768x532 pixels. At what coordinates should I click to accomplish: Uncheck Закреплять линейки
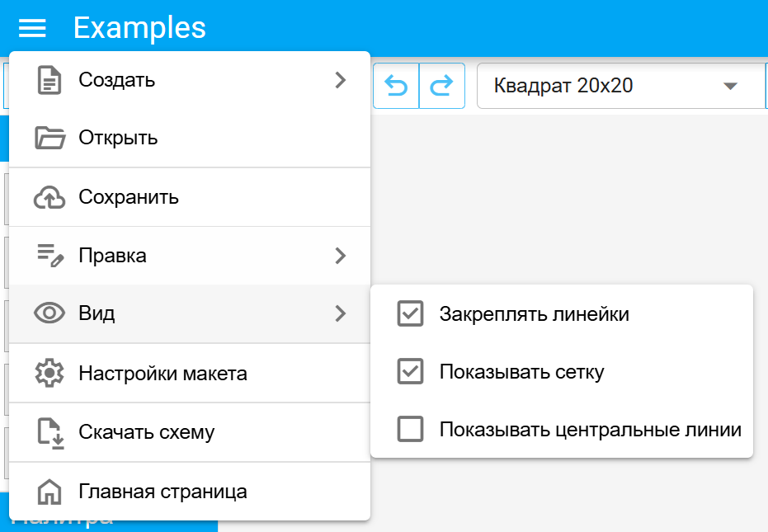click(410, 313)
